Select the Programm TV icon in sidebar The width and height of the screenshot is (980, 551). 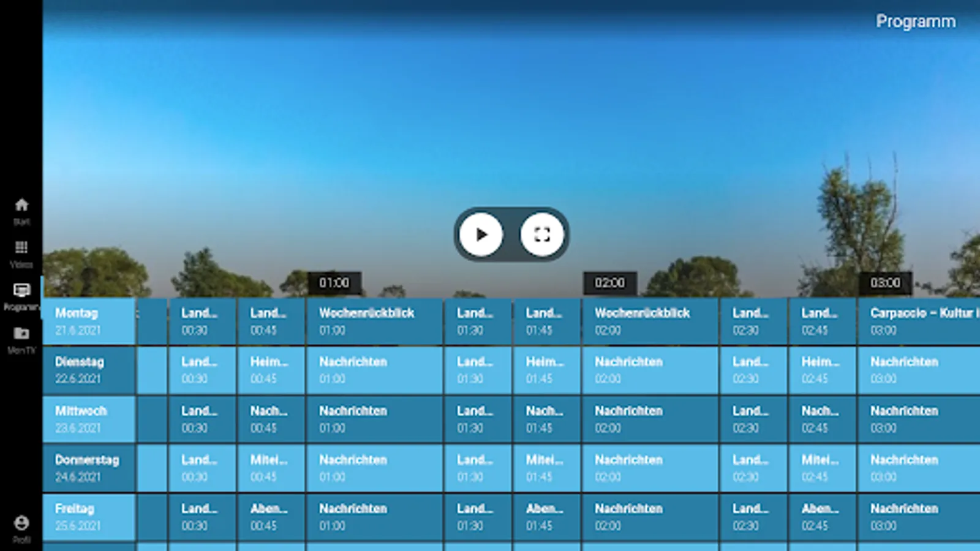[21, 297]
